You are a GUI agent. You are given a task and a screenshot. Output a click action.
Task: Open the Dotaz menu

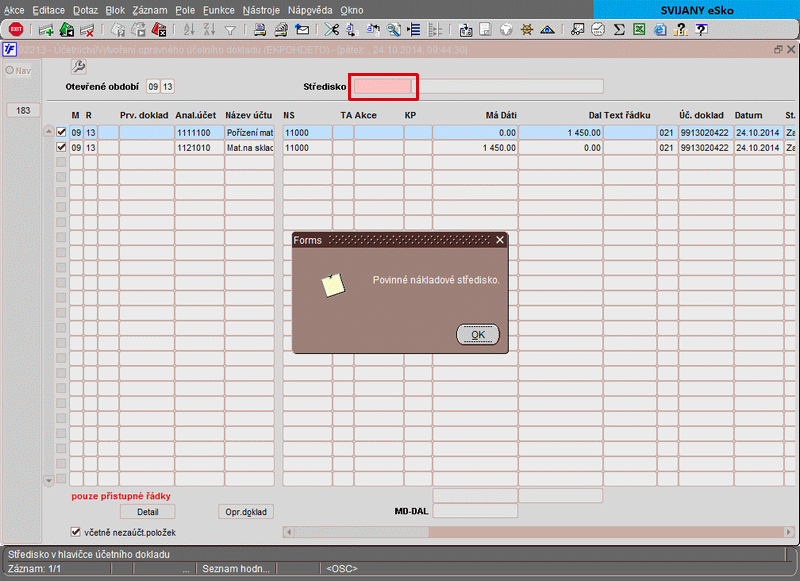tap(85, 10)
